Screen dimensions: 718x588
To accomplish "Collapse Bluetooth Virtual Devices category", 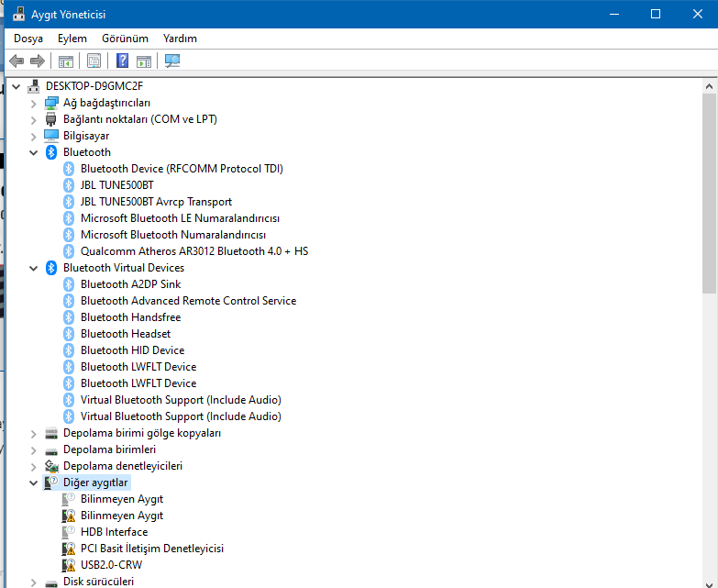I will [33, 268].
